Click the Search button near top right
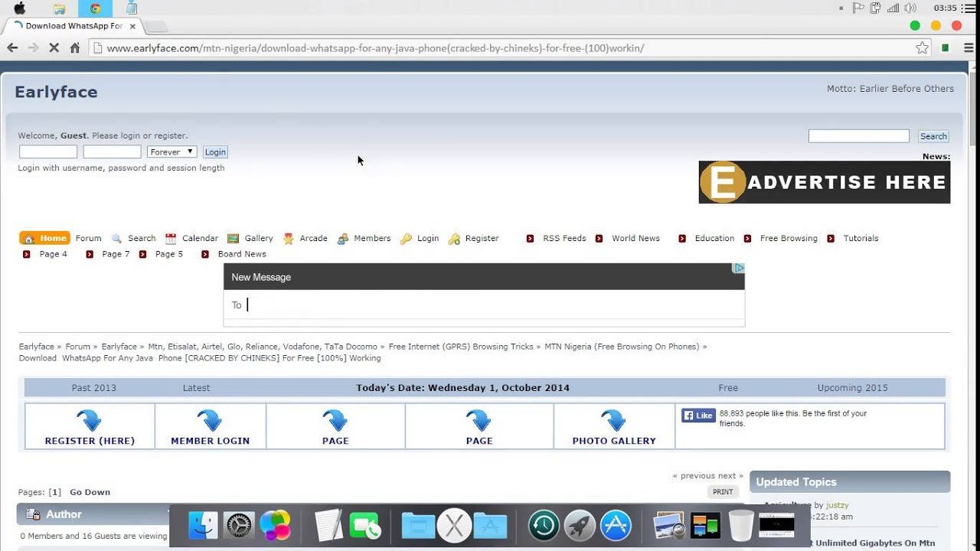980x551 pixels. 933,136
